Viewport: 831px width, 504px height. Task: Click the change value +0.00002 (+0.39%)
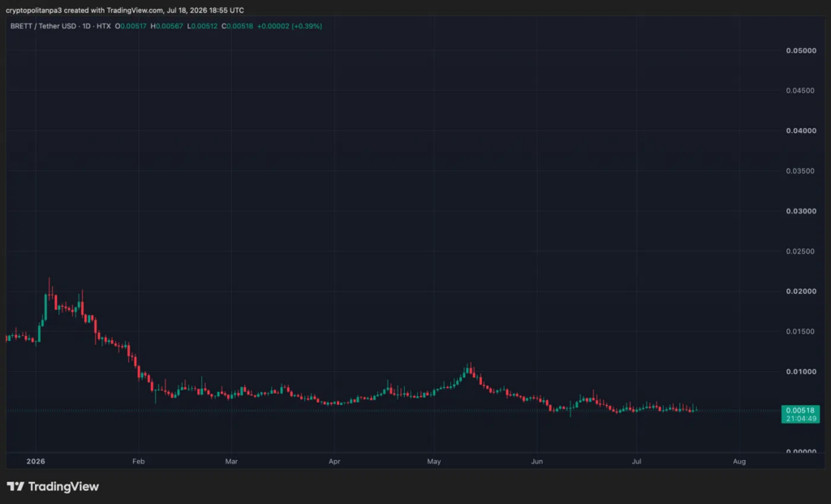[x=290, y=26]
